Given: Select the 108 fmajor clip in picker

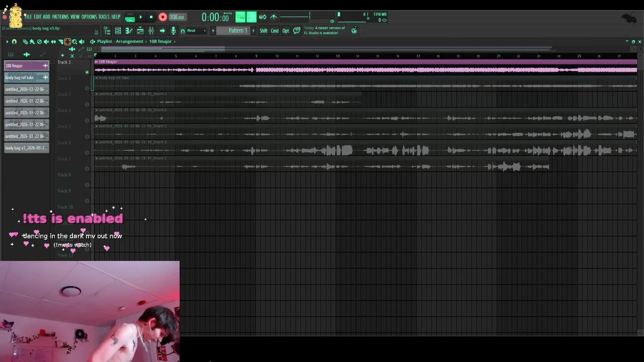Looking at the screenshot, I should pyautogui.click(x=27, y=66).
